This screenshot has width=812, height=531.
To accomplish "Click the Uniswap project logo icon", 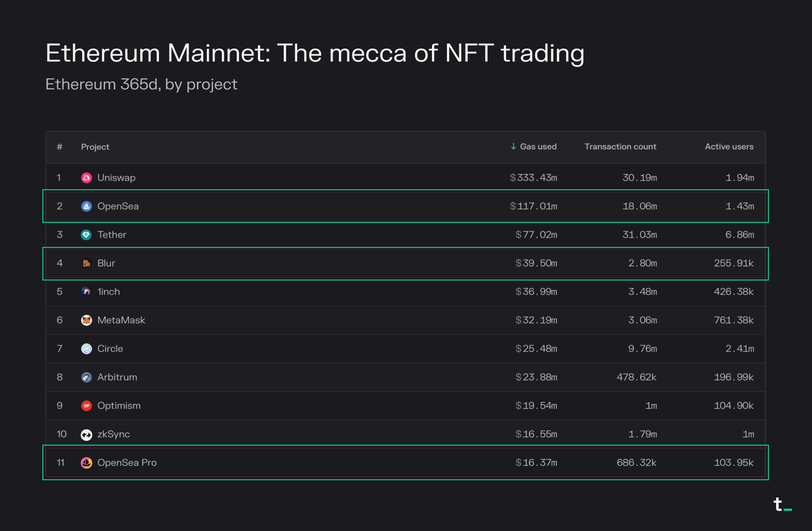I will tap(86, 178).
